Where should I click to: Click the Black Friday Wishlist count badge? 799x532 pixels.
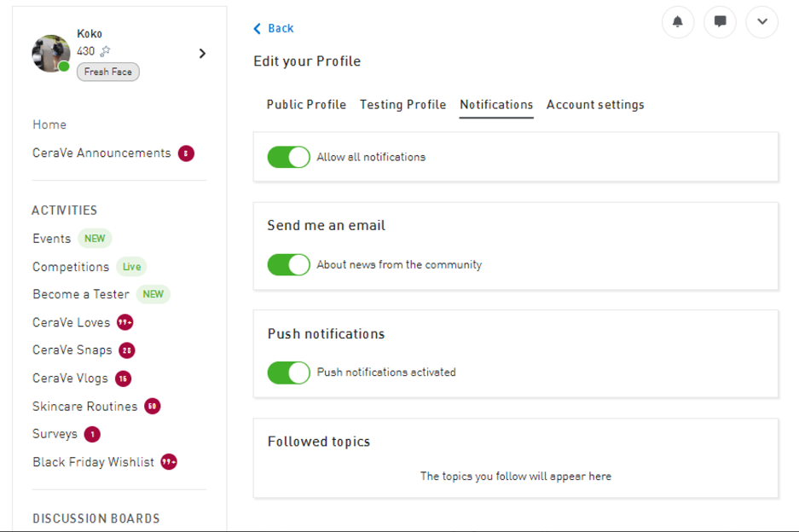[169, 462]
